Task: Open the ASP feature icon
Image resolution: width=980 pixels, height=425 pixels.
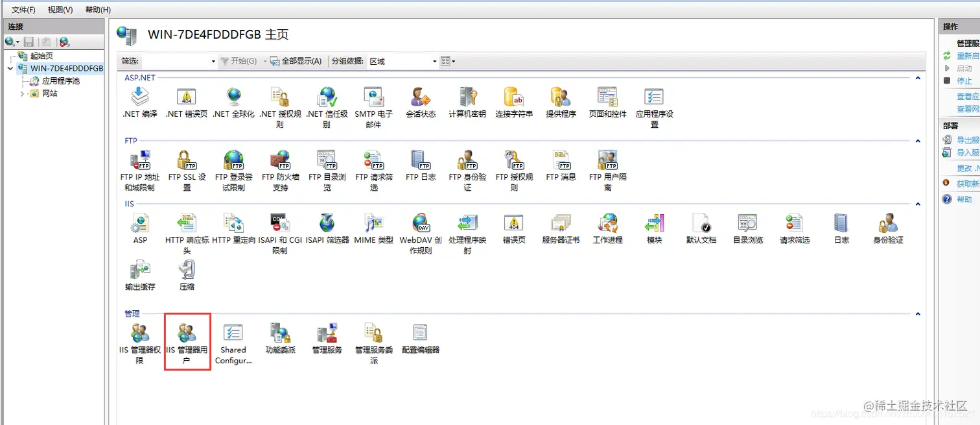Action: (140, 228)
